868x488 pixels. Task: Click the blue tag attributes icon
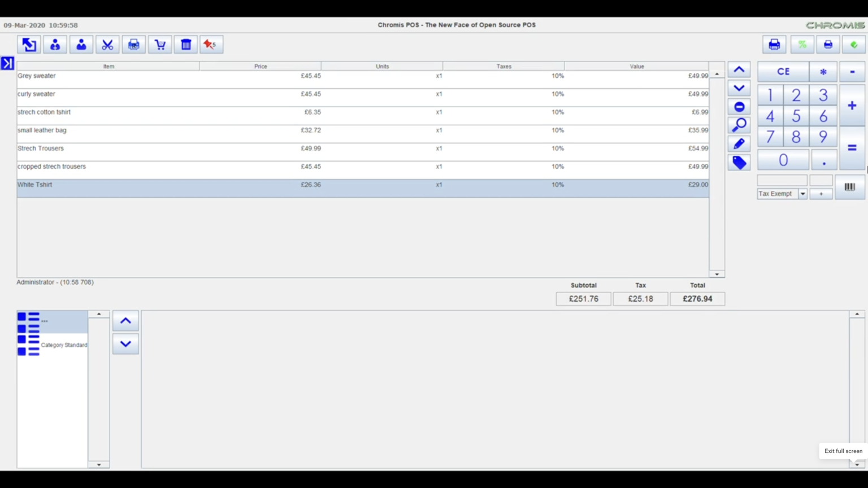coord(739,163)
